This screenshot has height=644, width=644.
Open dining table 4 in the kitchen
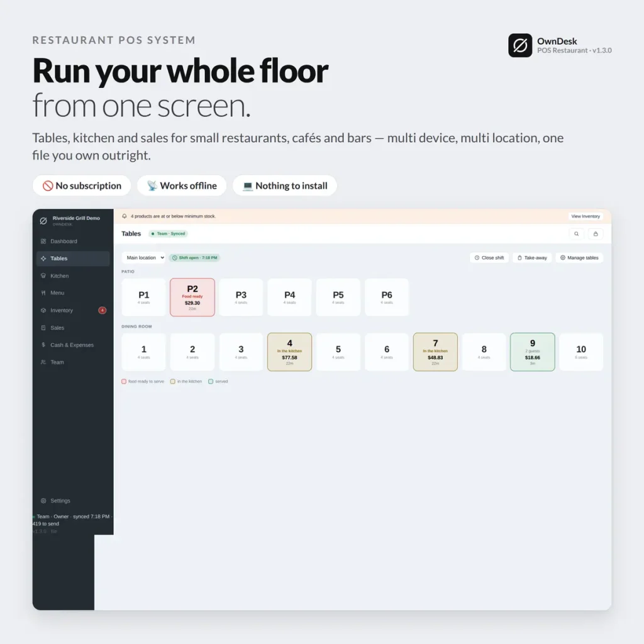[289, 352]
